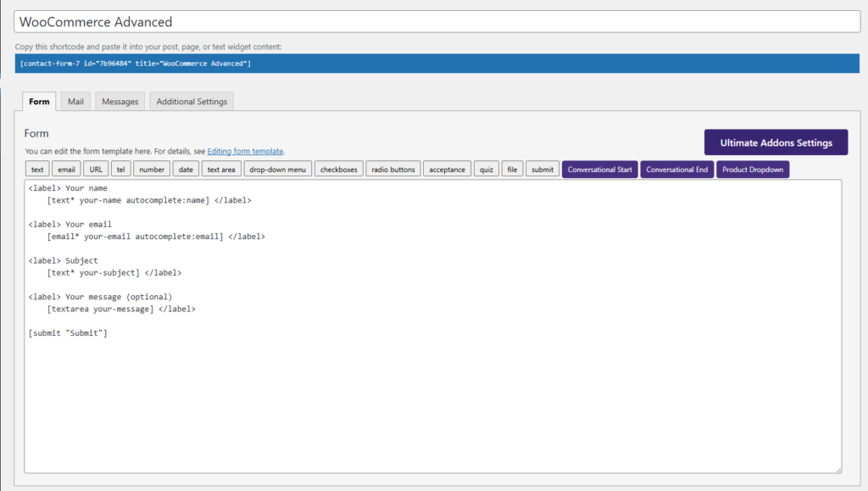The width and height of the screenshot is (868, 491).
Task: Open the Mail tab
Action: (x=75, y=101)
